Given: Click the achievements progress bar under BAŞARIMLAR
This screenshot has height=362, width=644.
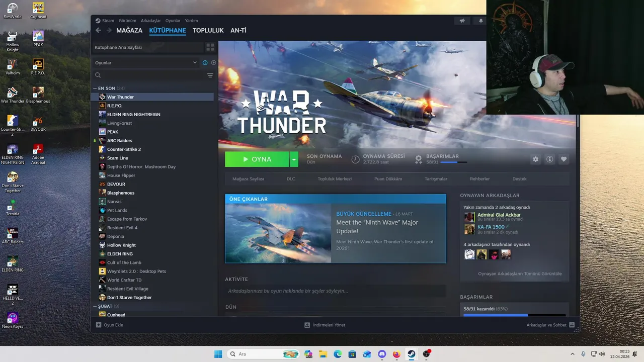Looking at the screenshot, I should coord(453,162).
